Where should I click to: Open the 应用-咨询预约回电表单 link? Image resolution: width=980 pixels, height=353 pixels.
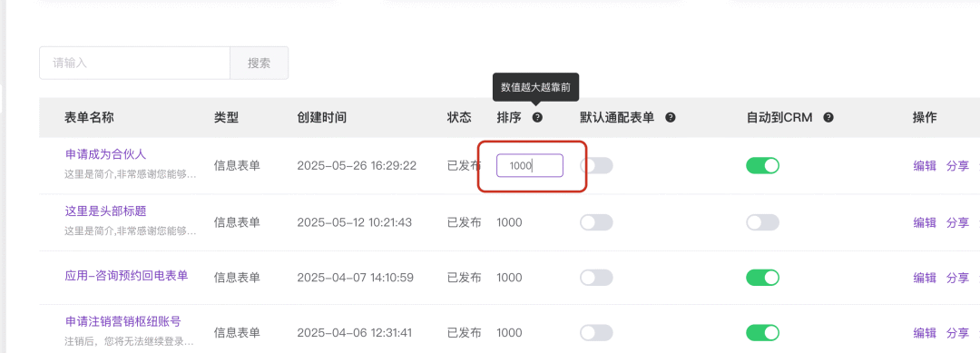pos(126,275)
